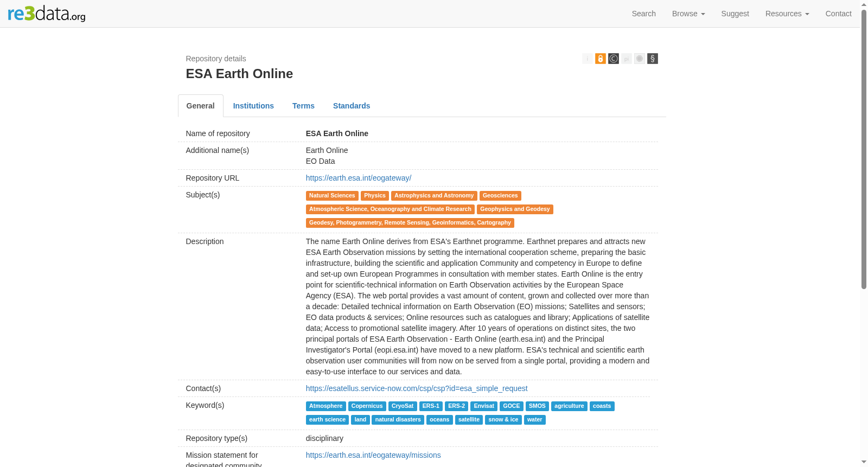Image resolution: width=868 pixels, height=467 pixels.
Task: Switch to the Terms tab
Action: 303,106
